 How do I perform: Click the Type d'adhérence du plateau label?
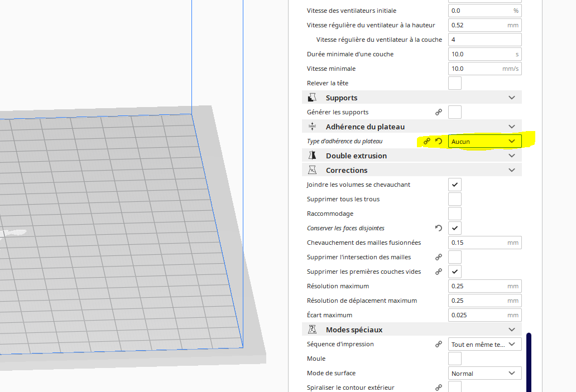pyautogui.click(x=344, y=141)
